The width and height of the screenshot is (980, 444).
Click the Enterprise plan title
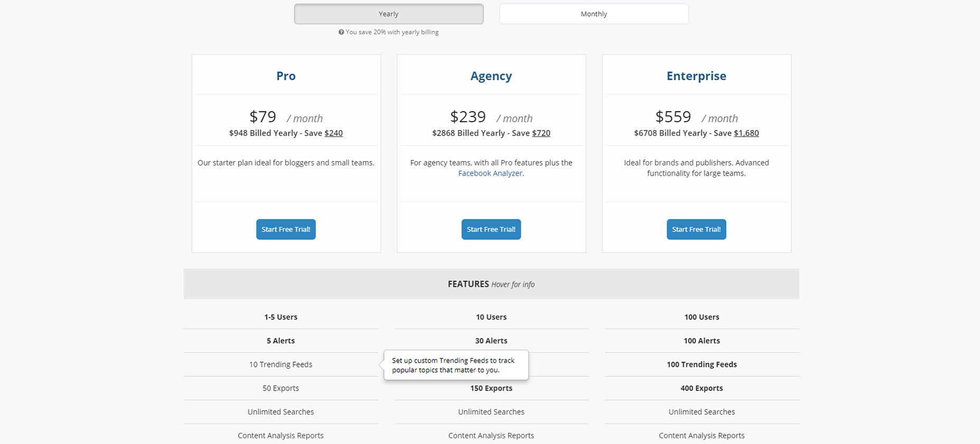696,76
